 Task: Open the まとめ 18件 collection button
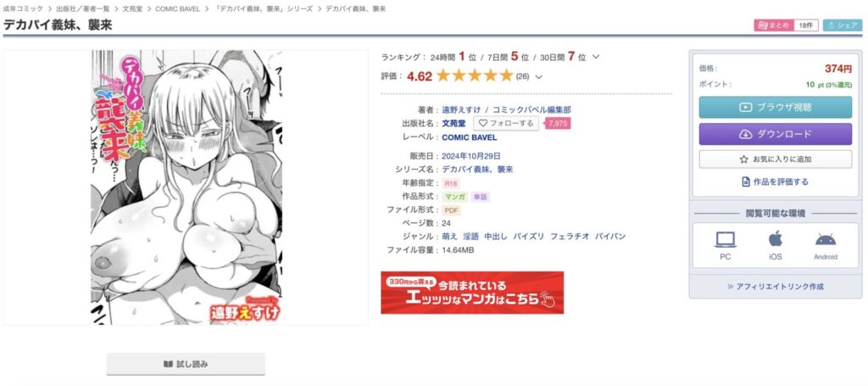pyautogui.click(x=786, y=25)
